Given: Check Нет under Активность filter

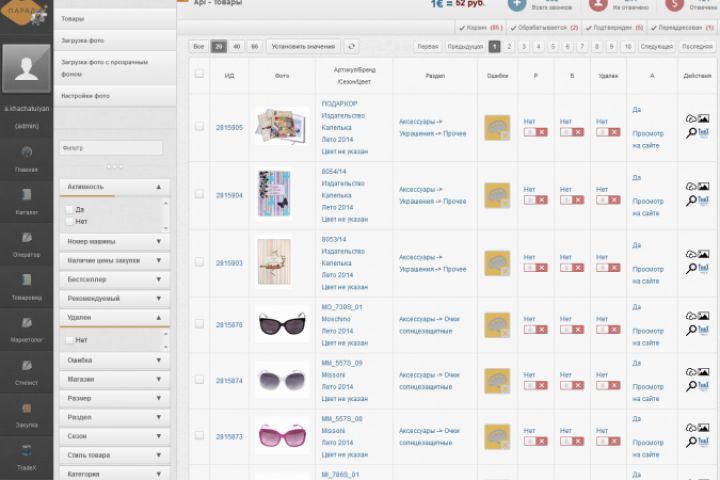Looking at the screenshot, I should pos(69,221).
